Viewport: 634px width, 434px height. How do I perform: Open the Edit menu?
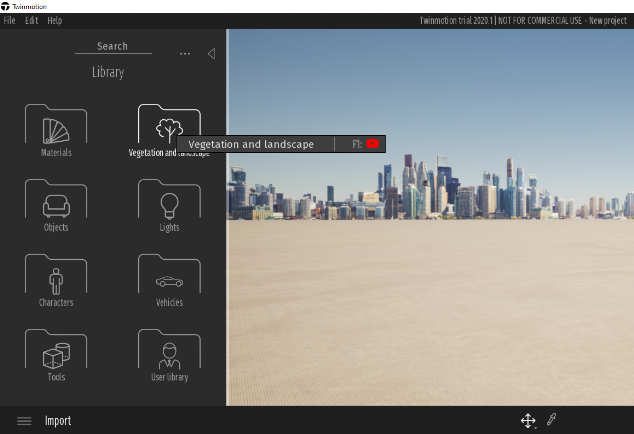point(32,21)
